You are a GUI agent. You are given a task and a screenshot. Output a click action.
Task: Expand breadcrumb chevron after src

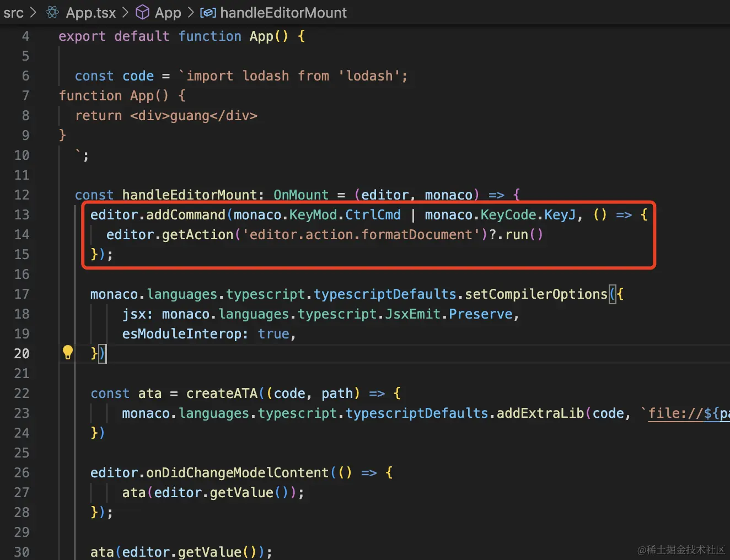(33, 13)
